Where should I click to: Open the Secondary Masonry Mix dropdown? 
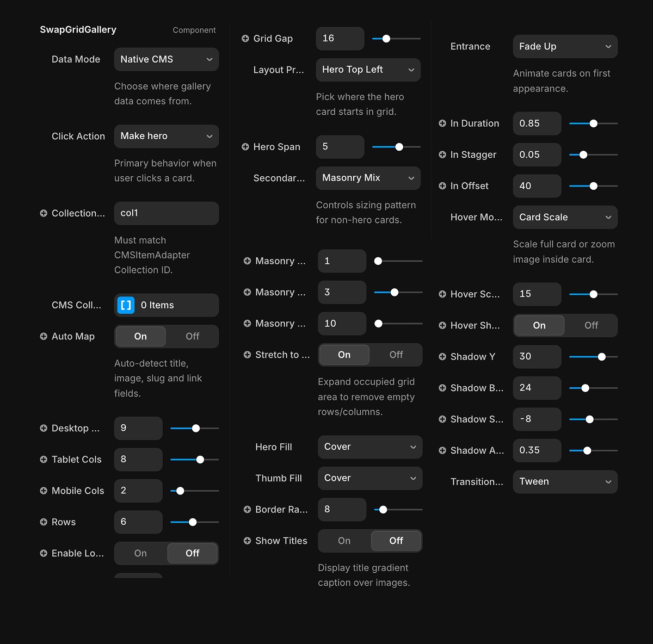click(368, 178)
